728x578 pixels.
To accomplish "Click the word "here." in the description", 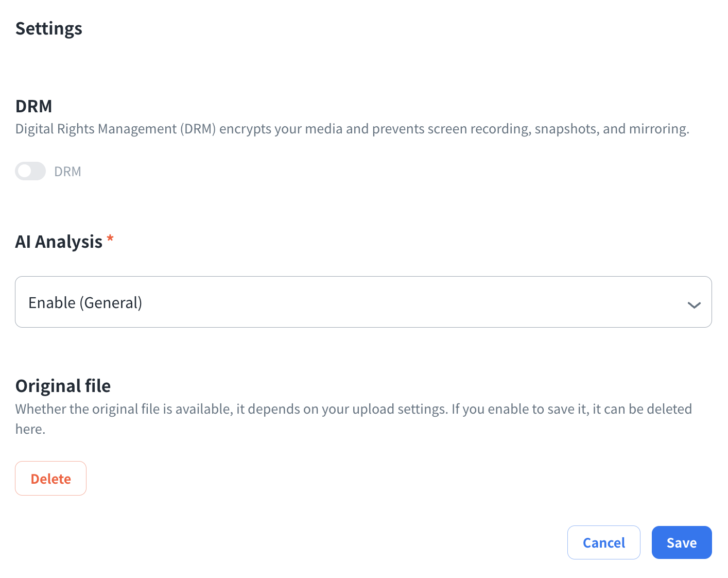I will pos(30,429).
